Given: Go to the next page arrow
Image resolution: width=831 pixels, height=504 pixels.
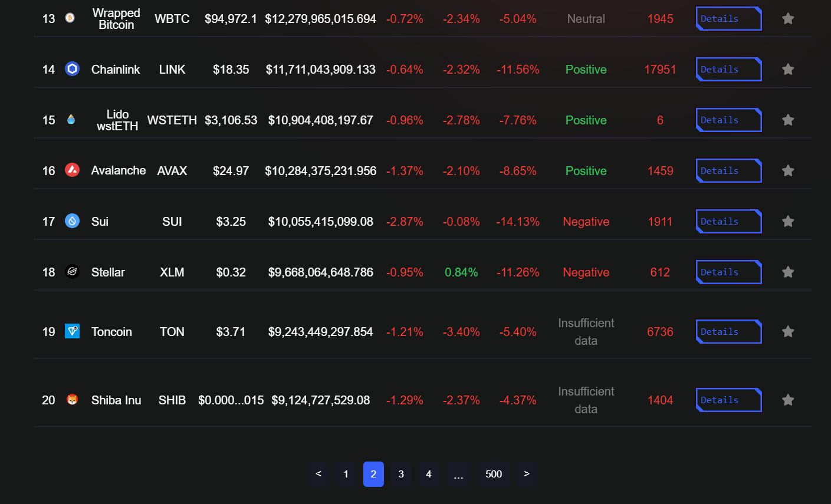Looking at the screenshot, I should pyautogui.click(x=527, y=474).
